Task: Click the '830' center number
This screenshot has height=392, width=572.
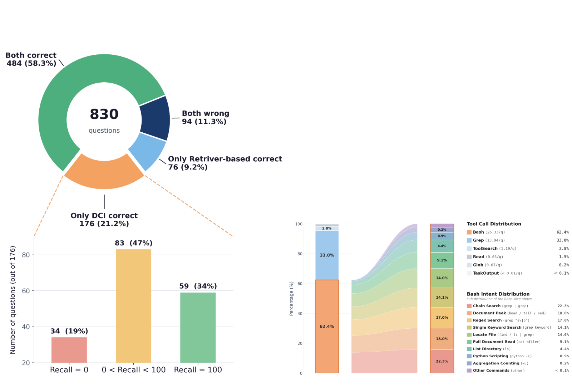Action: tap(104, 114)
